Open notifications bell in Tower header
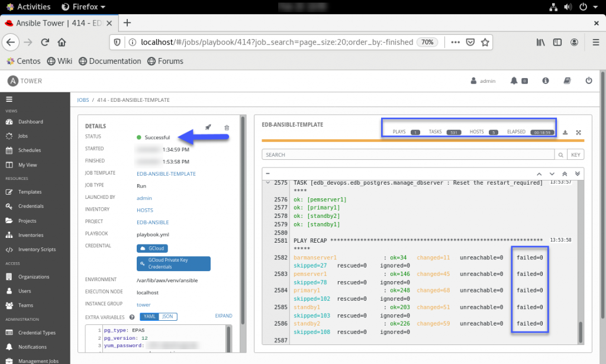Image resolution: width=606 pixels, height=364 pixels. pos(514,80)
